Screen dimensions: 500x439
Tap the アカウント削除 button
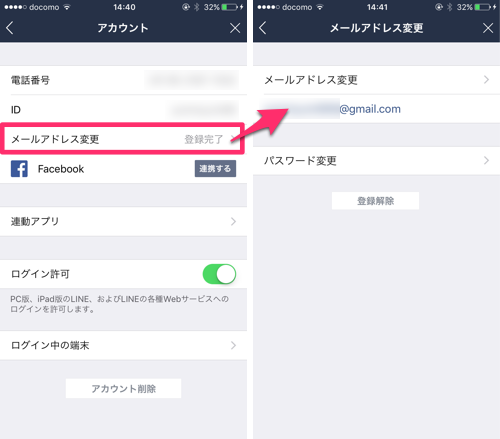(123, 388)
